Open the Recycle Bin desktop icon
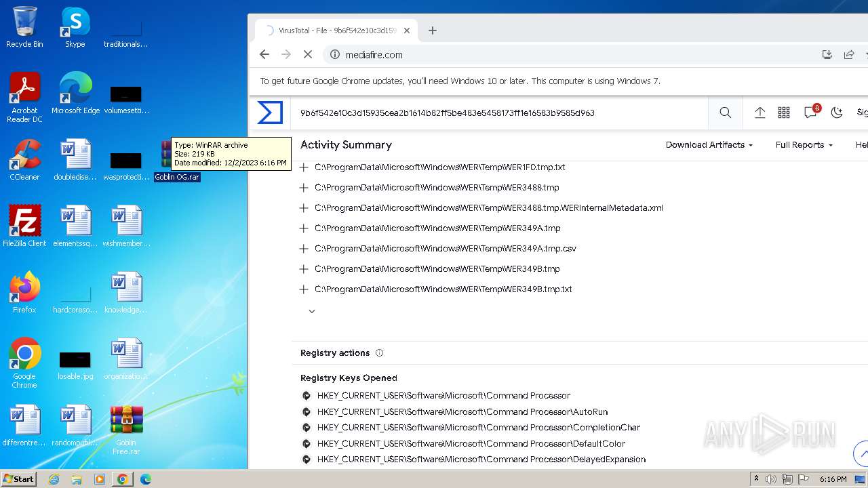 [24, 27]
